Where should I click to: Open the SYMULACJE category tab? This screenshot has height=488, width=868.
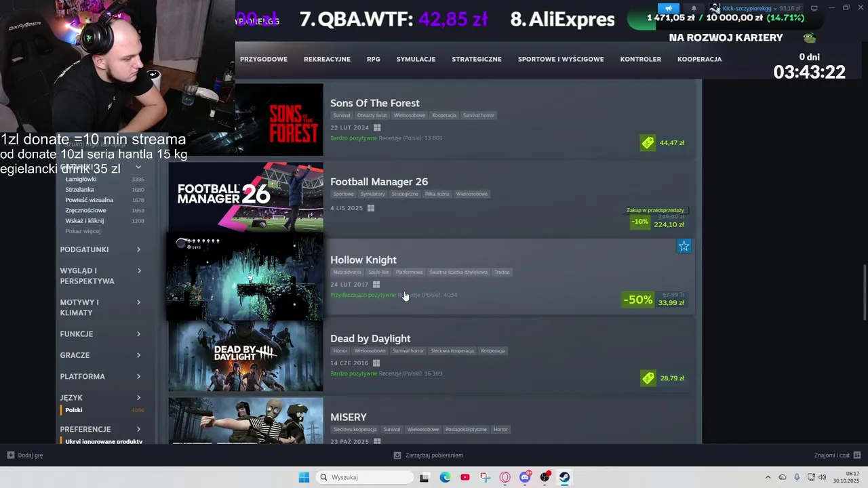click(416, 59)
